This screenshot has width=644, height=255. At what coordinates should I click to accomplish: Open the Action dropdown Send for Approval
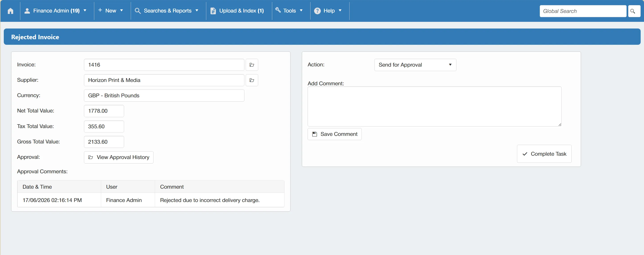415,65
